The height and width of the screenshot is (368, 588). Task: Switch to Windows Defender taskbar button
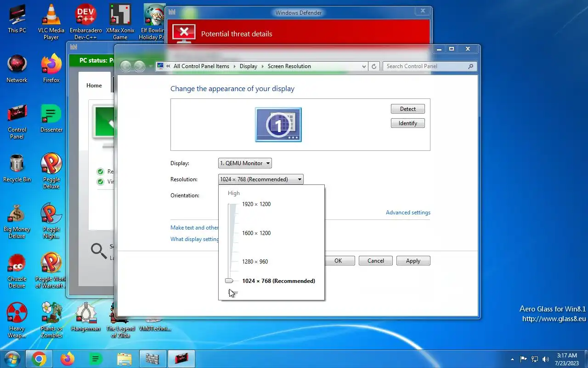pos(153,359)
